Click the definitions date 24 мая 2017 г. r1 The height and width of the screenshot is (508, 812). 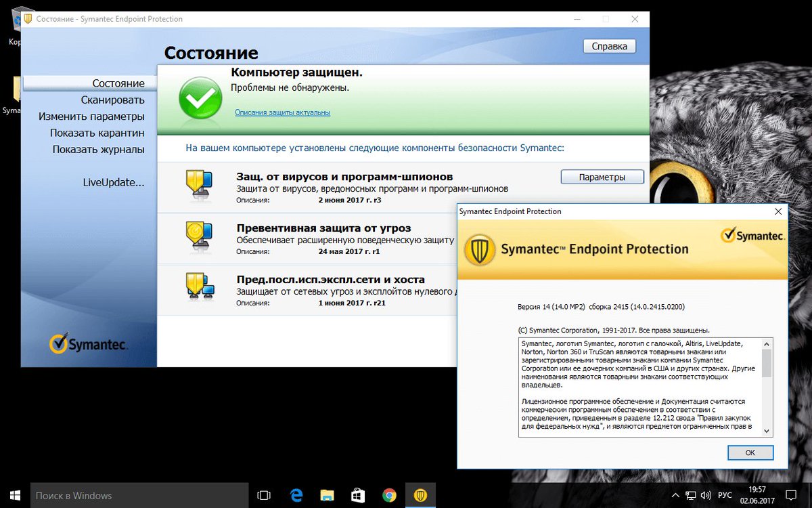tap(348, 251)
